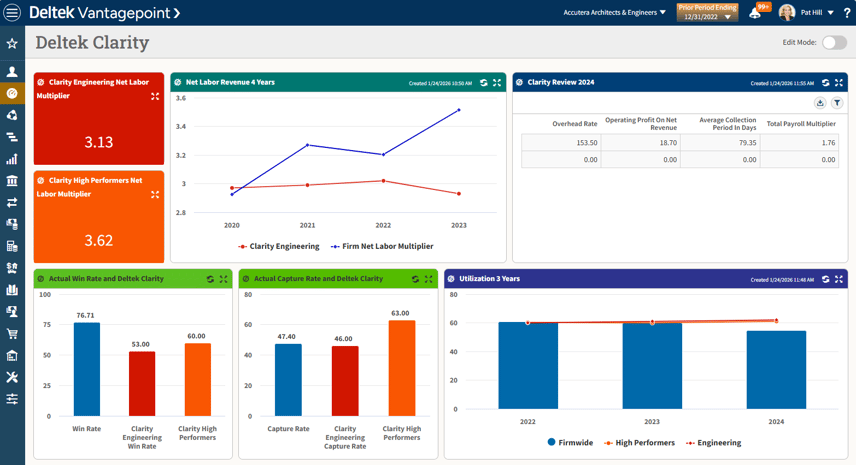Expand the Prior Period Ending date selector
This screenshot has height=465, width=856.
click(x=707, y=13)
